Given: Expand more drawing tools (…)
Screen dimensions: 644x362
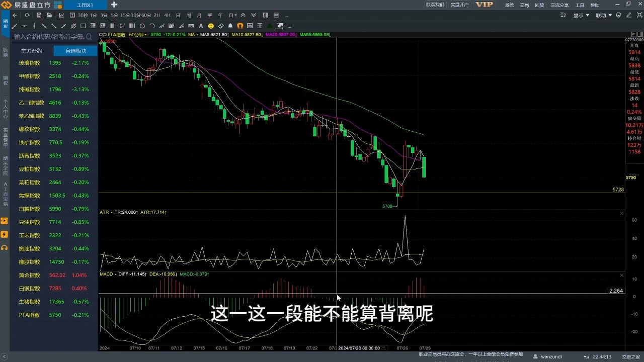Looking at the screenshot, I should [289, 27].
